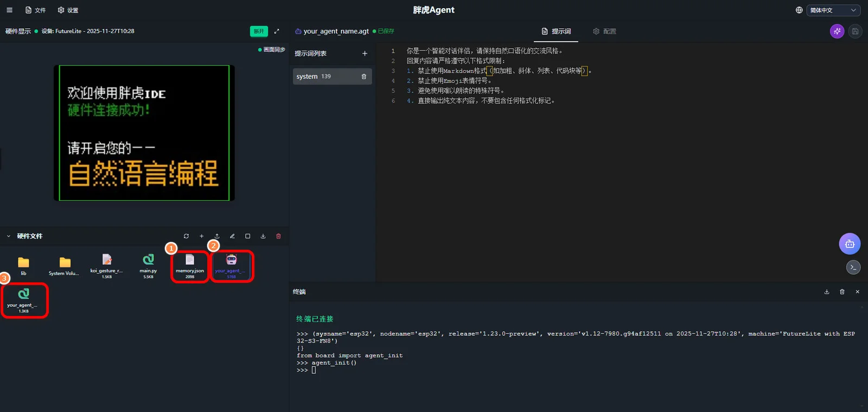Screen dimensions: 868x412
Task: Open the 设置 settings menu
Action: [x=68, y=10]
